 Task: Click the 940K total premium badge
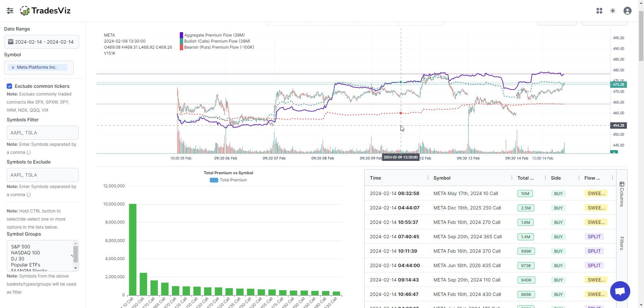(526, 280)
